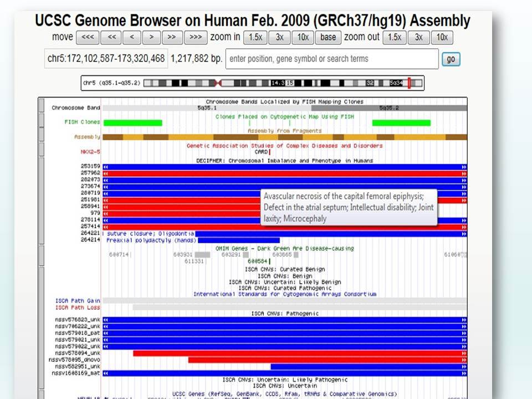Zoom in 10x
This screenshot has height=399, width=532.
tap(303, 37)
